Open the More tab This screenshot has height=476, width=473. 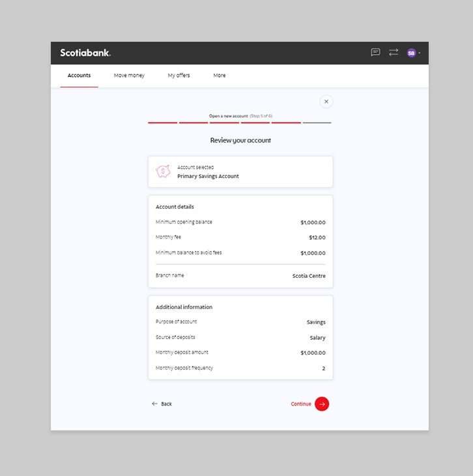click(x=220, y=76)
